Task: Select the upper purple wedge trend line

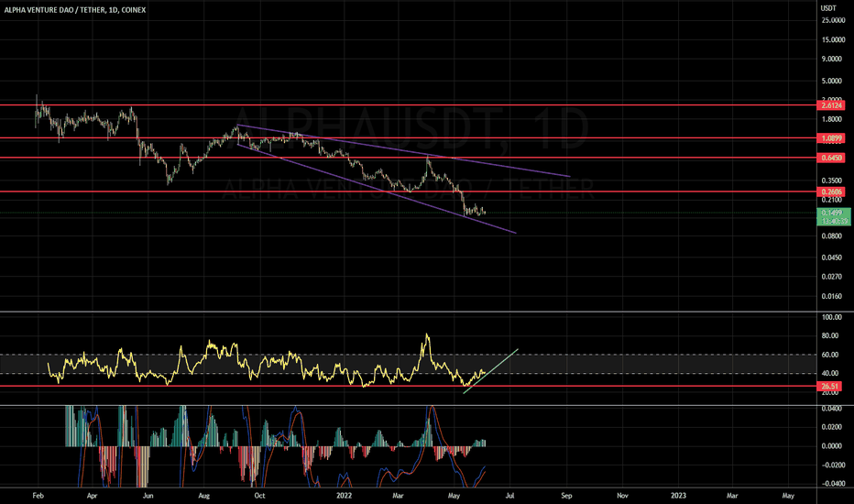Action: click(x=403, y=151)
